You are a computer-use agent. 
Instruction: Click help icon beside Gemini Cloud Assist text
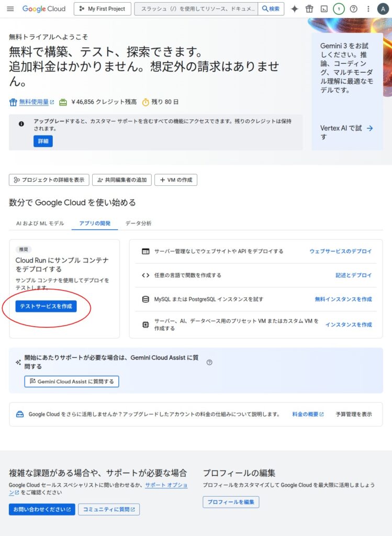(x=209, y=362)
